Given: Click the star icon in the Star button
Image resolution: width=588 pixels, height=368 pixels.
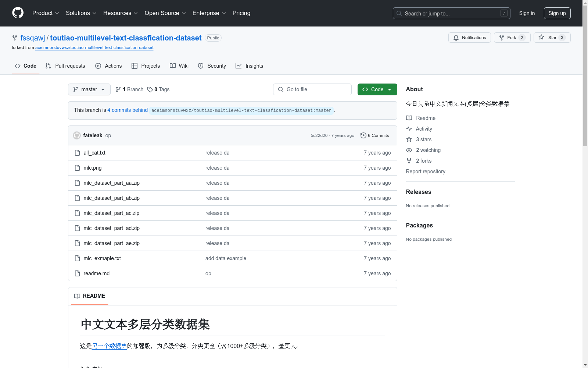Looking at the screenshot, I should pos(541,37).
